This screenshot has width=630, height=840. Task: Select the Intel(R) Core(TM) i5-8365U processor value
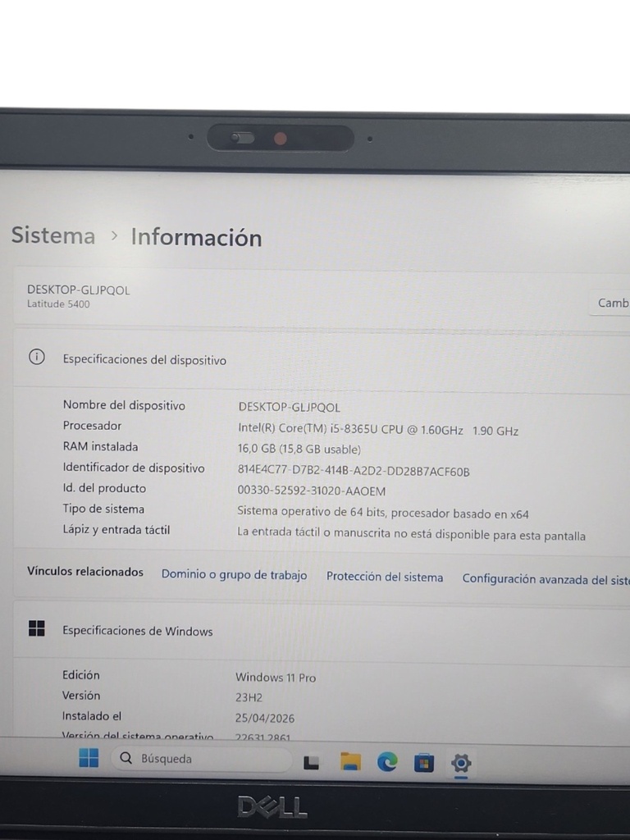click(378, 430)
